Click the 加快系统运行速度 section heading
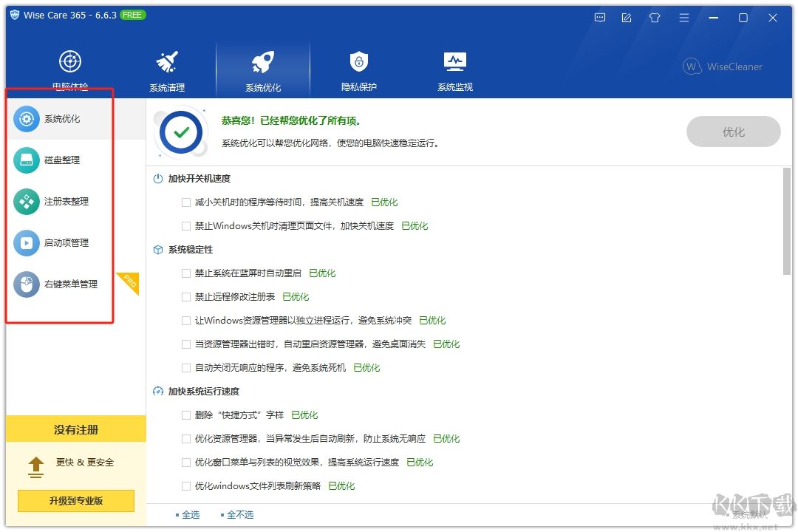The height and width of the screenshot is (532, 798). (204, 392)
